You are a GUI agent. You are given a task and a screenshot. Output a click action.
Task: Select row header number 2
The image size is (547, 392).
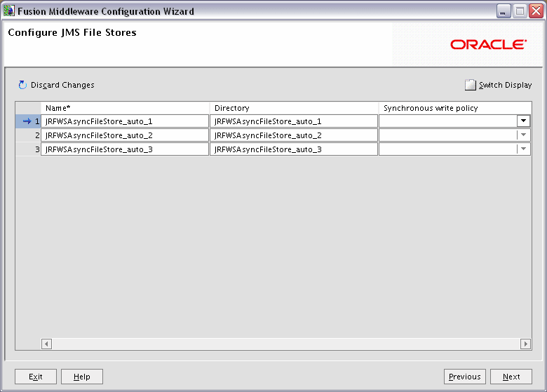[x=28, y=135]
